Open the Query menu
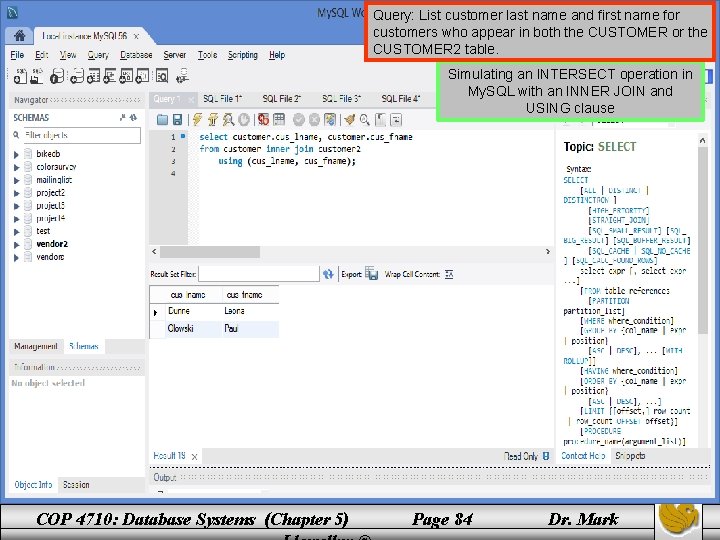 pyautogui.click(x=98, y=55)
